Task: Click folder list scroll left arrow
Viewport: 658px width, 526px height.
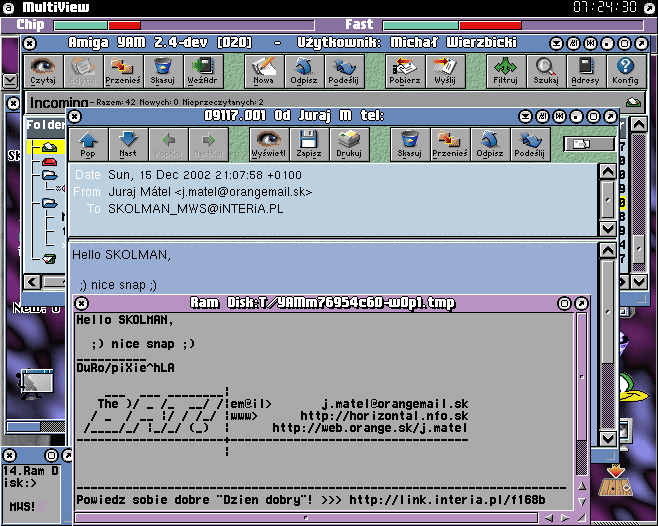Action: coord(32,282)
